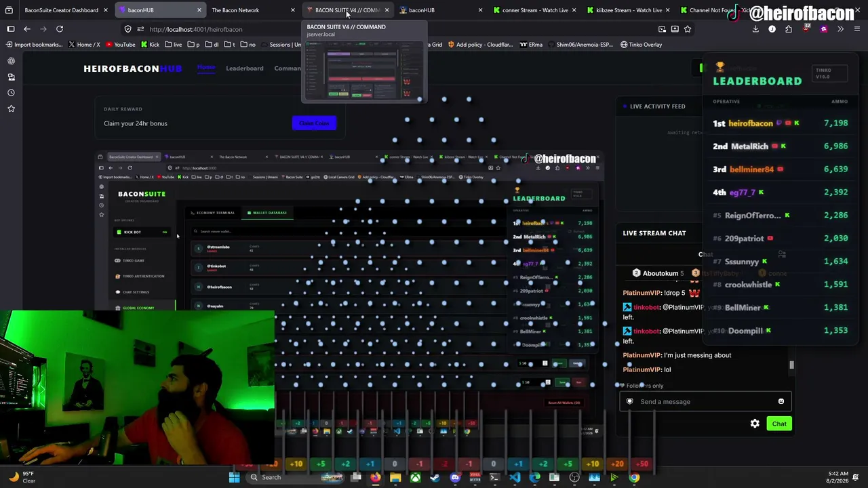Open the Windows Start menu

coord(234,477)
